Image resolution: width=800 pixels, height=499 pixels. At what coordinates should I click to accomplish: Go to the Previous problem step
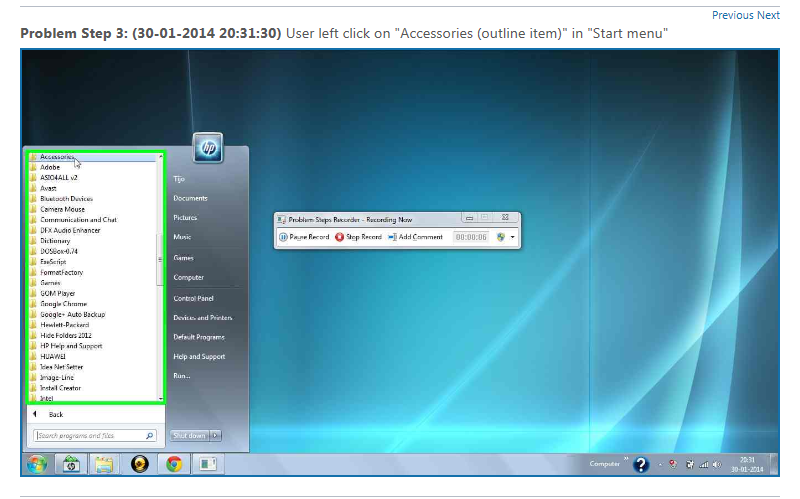point(733,15)
